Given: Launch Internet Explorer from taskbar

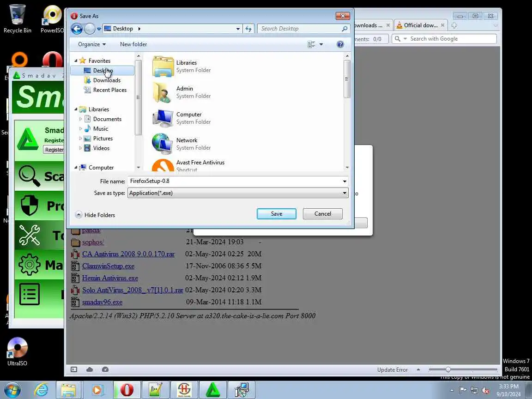Looking at the screenshot, I should pyautogui.click(x=41, y=390).
